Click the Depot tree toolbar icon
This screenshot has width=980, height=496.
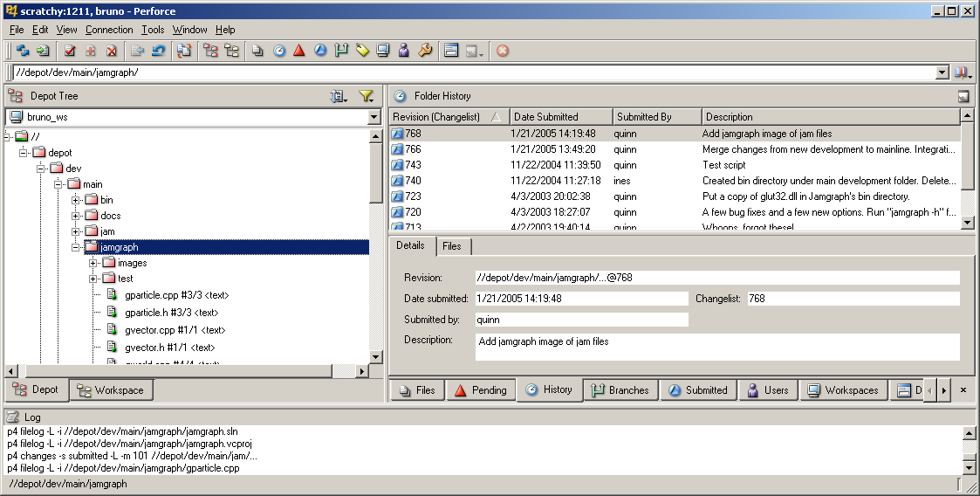click(x=210, y=51)
